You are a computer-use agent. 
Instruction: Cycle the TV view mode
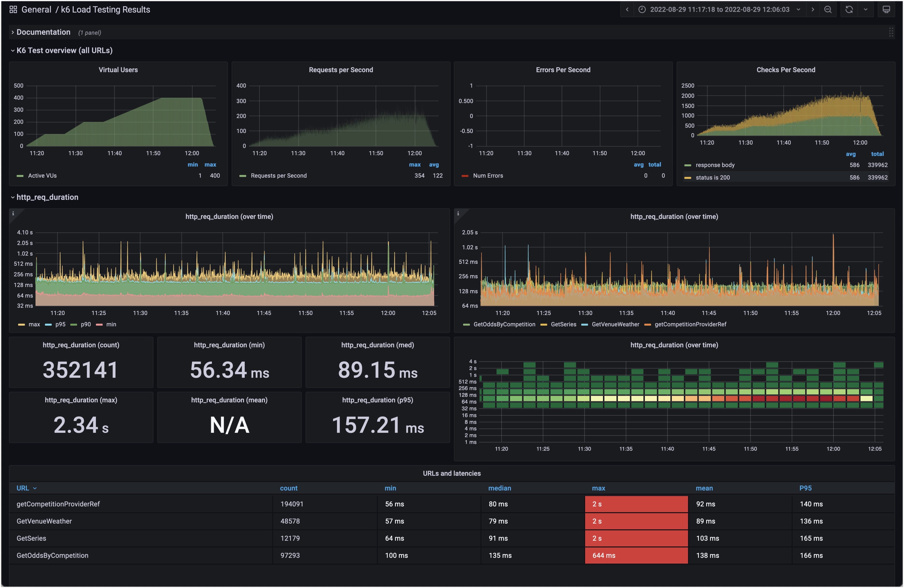tap(886, 9)
